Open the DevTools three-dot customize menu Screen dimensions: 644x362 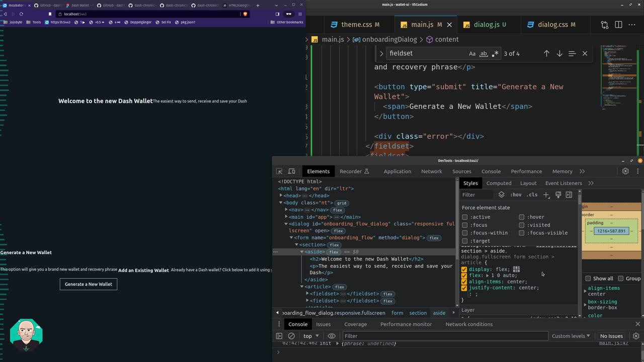coord(637,171)
